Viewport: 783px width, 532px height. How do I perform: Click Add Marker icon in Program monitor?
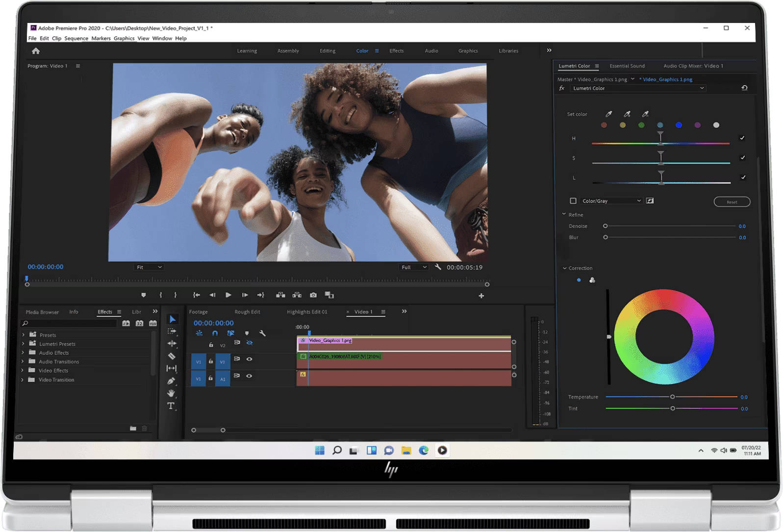click(x=143, y=295)
